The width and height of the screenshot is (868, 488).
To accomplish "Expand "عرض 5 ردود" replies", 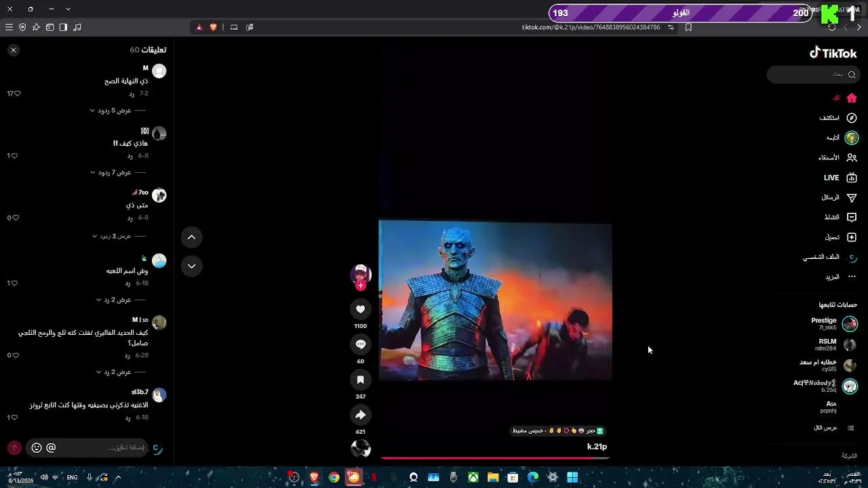I will 118,110.
